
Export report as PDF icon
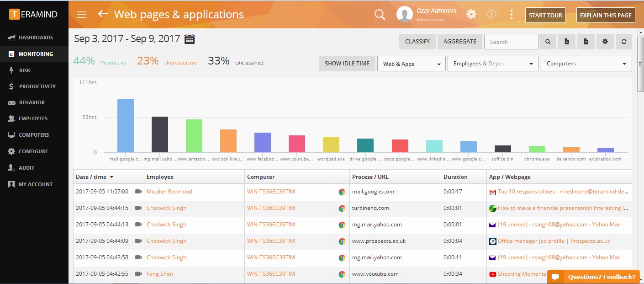567,42
